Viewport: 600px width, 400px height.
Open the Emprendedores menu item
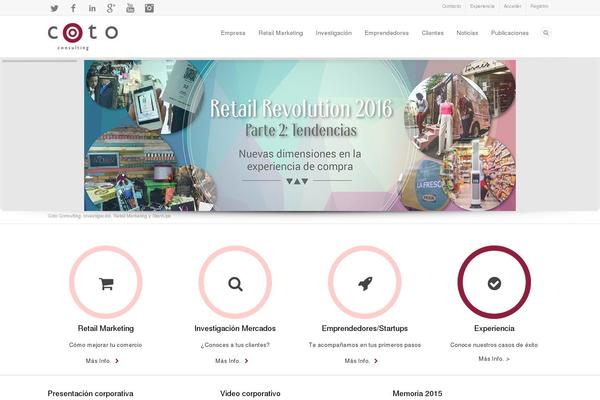pyautogui.click(x=386, y=33)
